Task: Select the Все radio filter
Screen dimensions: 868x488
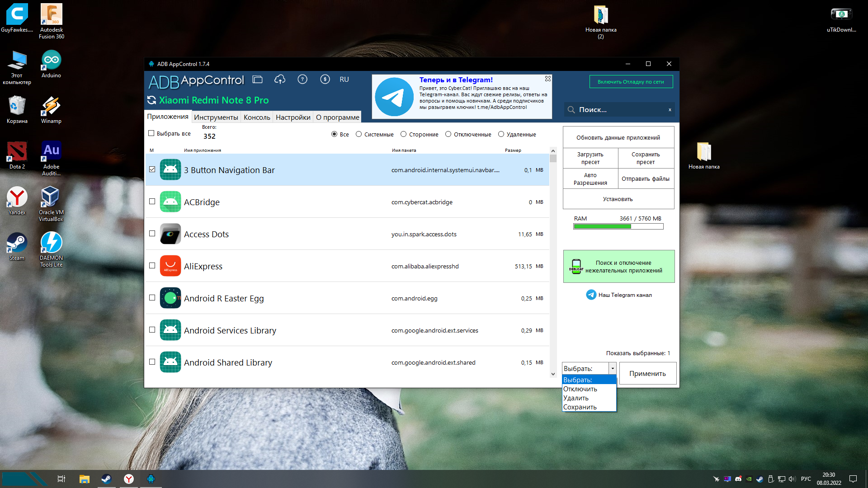Action: [335, 134]
